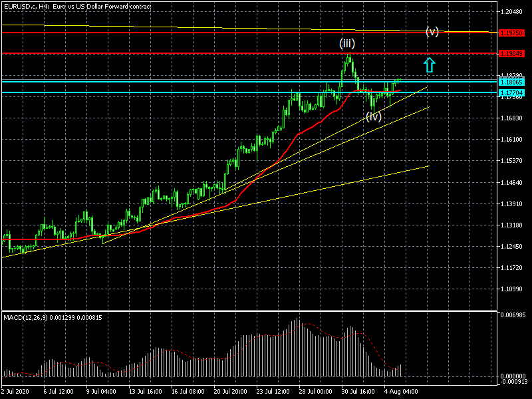Click the 2 Jul 2020 date label
The height and width of the screenshot is (399, 532).
tap(17, 392)
